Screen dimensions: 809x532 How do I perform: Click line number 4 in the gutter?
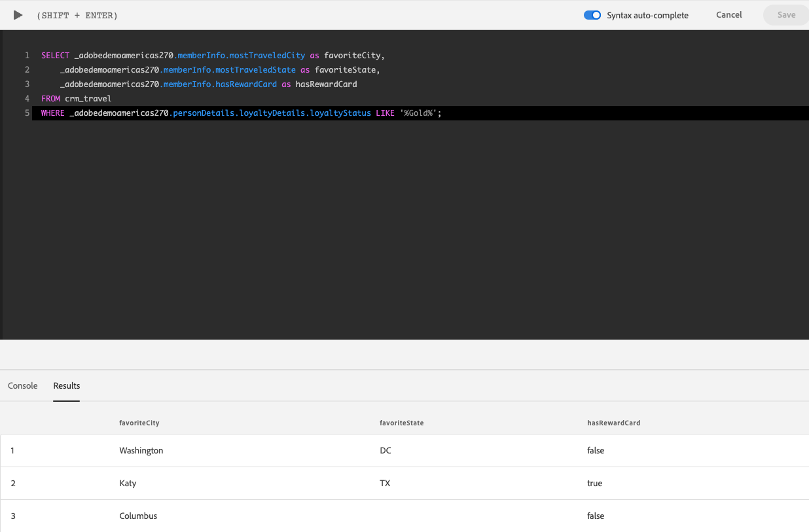point(27,99)
